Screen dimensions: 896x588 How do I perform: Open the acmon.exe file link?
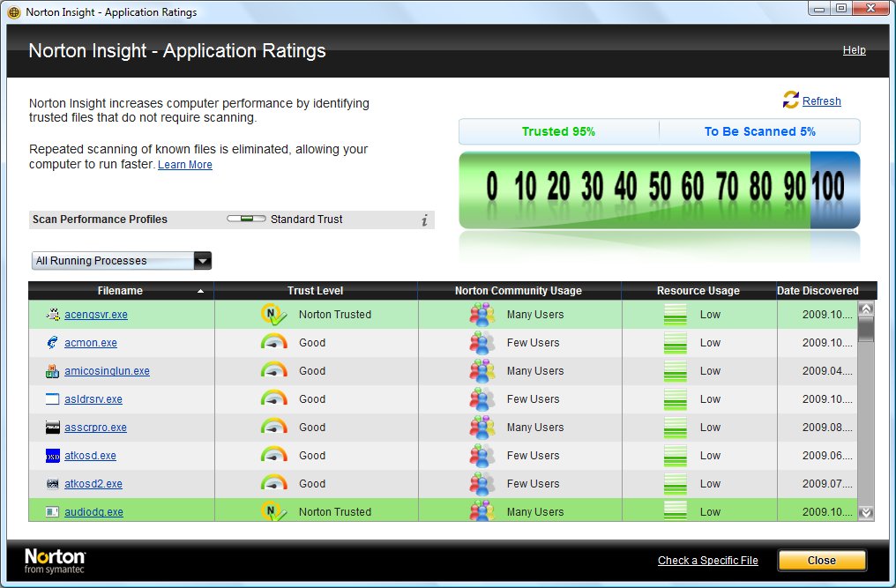coord(91,342)
